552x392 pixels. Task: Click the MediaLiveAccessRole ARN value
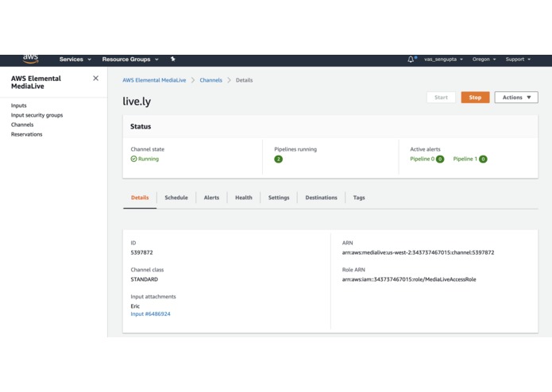coord(409,279)
